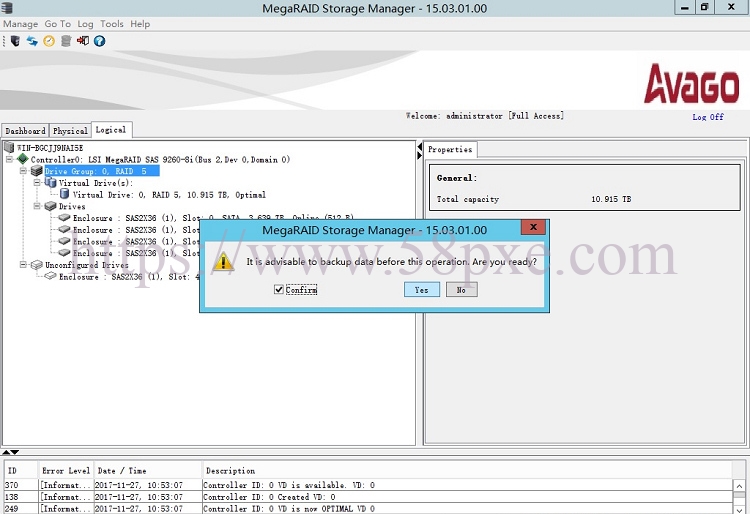Click the Virtual Drive 0 cylinder icon
The width and height of the screenshot is (750, 514).
(x=65, y=194)
